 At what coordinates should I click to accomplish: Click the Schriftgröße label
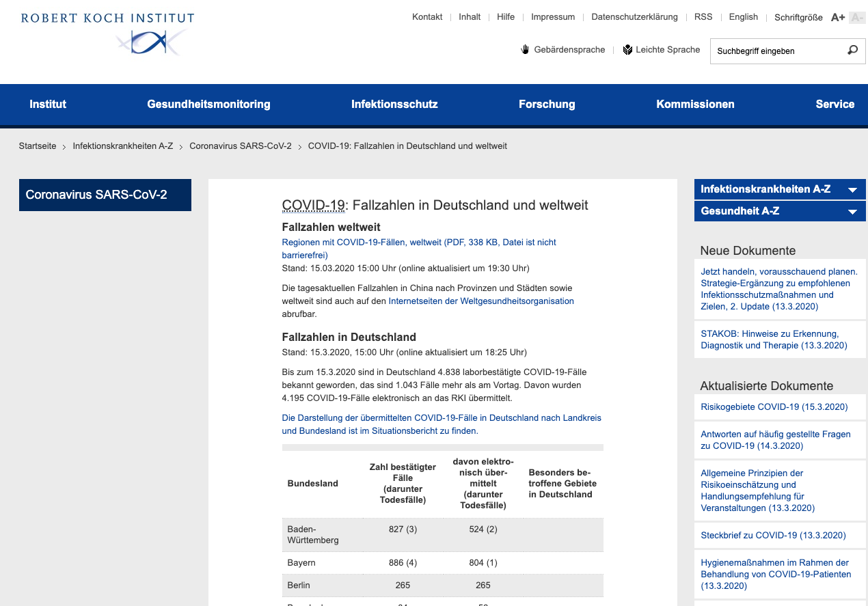point(798,18)
